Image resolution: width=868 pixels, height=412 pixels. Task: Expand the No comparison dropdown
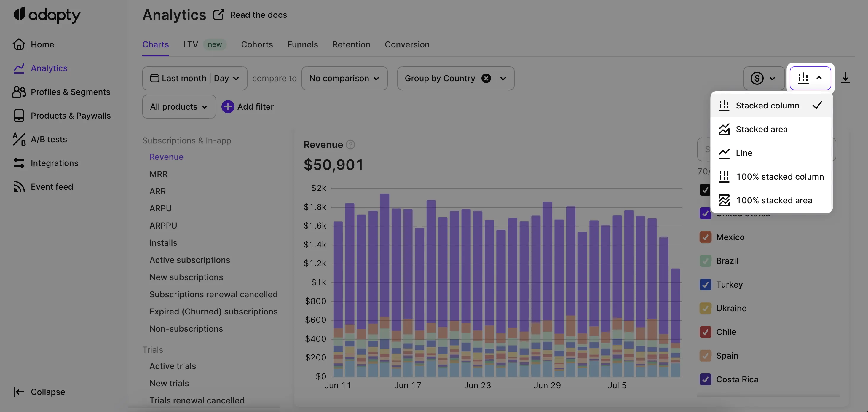(x=344, y=78)
